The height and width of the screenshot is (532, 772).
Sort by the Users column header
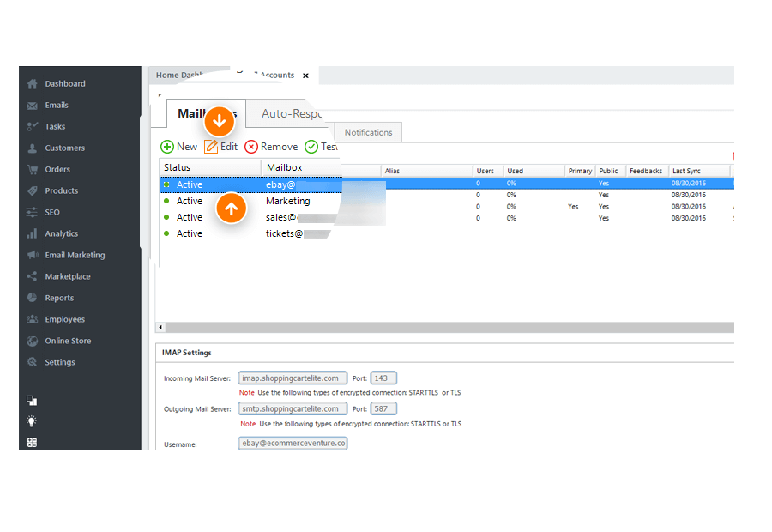click(x=487, y=171)
